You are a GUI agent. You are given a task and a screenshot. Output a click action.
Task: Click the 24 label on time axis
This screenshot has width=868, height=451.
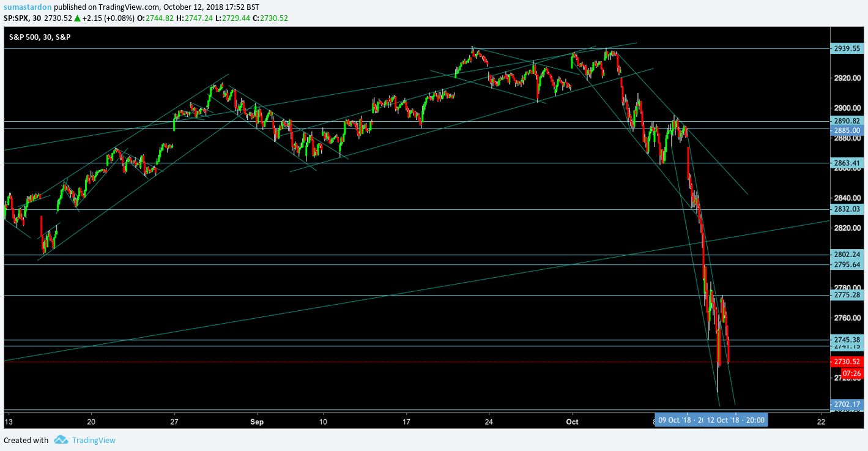[489, 422]
